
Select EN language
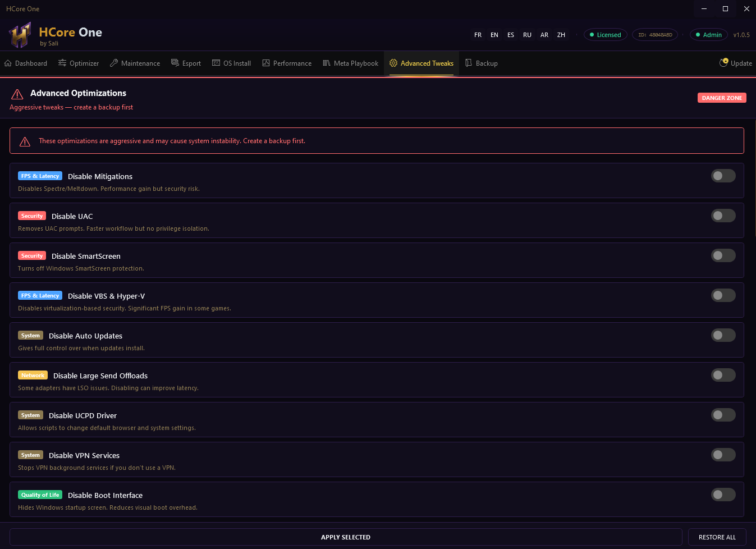tap(494, 35)
